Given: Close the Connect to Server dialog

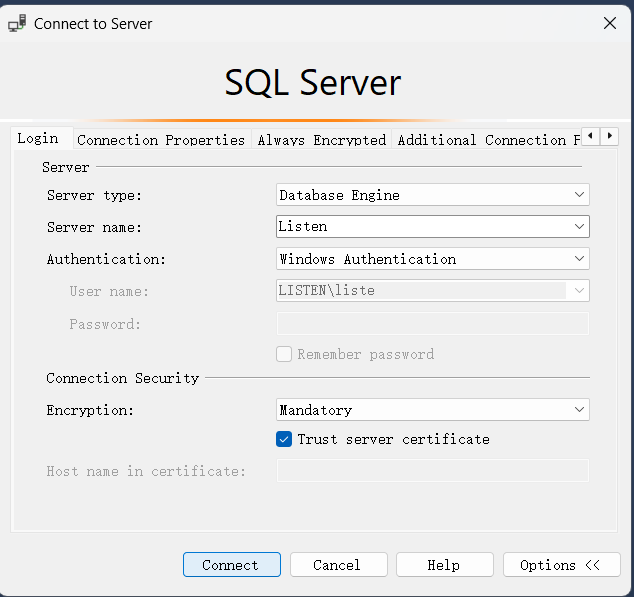Looking at the screenshot, I should coord(610,23).
